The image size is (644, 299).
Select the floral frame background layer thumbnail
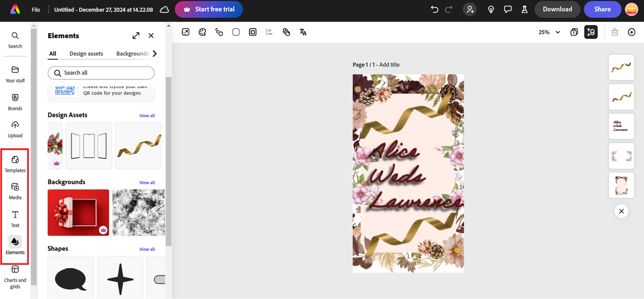pos(621,185)
